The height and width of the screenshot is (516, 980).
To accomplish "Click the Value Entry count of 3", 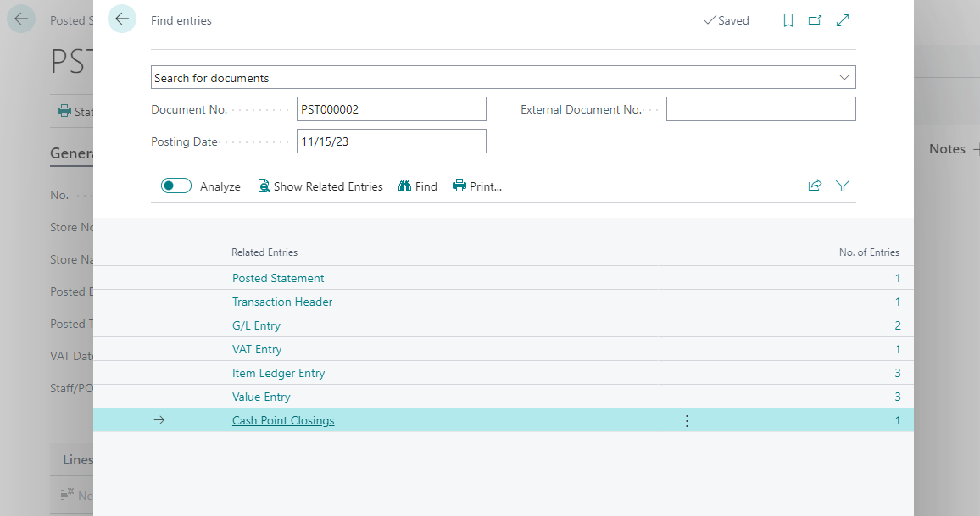I will (897, 397).
